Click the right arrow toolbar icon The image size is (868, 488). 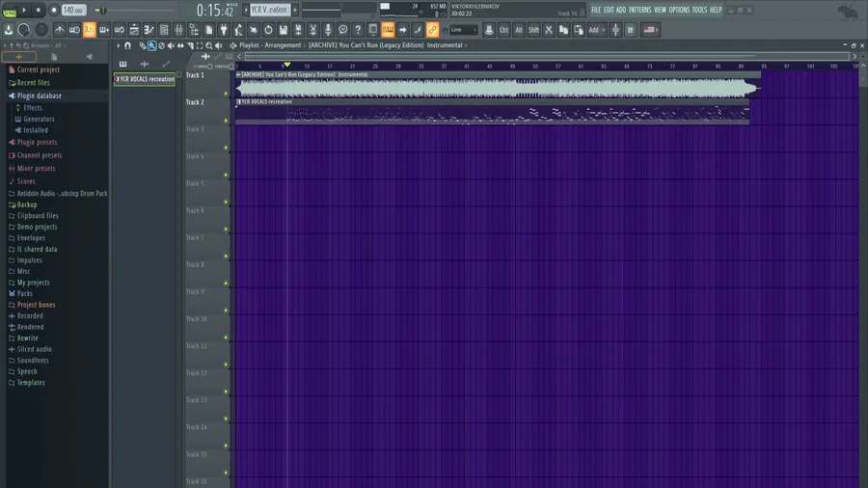(x=403, y=30)
